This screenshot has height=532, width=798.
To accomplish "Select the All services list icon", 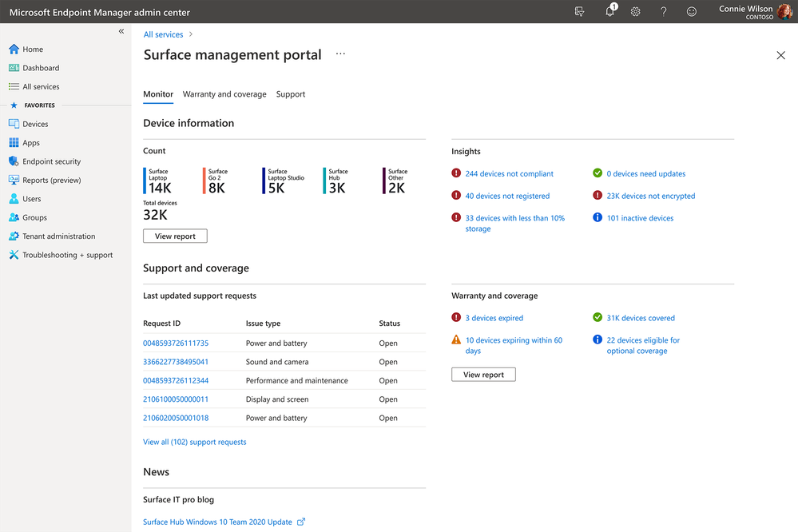I will click(14, 86).
